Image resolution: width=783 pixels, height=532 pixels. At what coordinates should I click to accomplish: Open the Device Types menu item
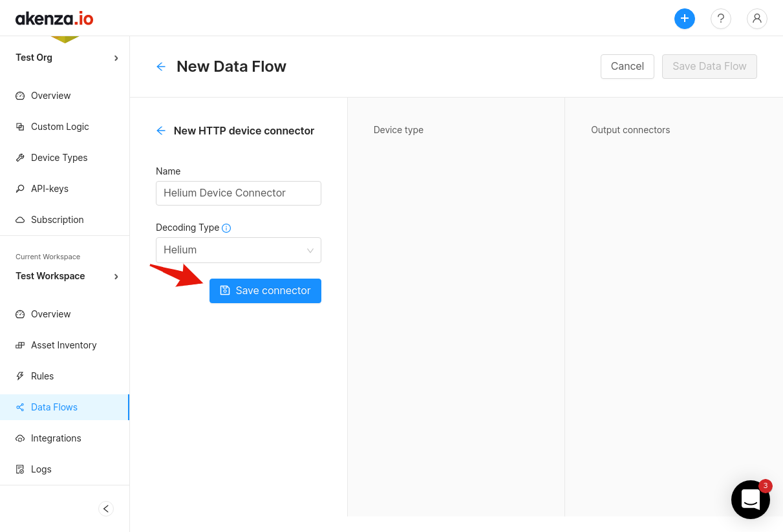(x=59, y=158)
